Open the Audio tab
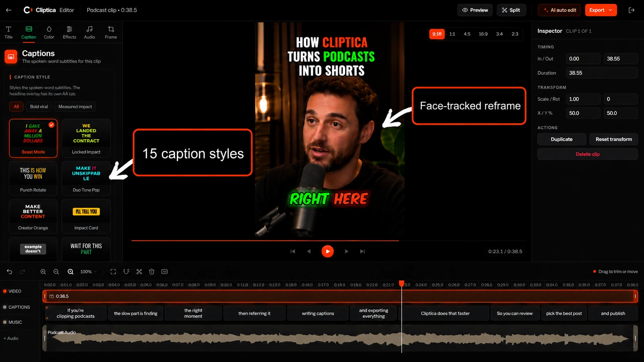Image resolution: width=644 pixels, height=362 pixels. (89, 32)
